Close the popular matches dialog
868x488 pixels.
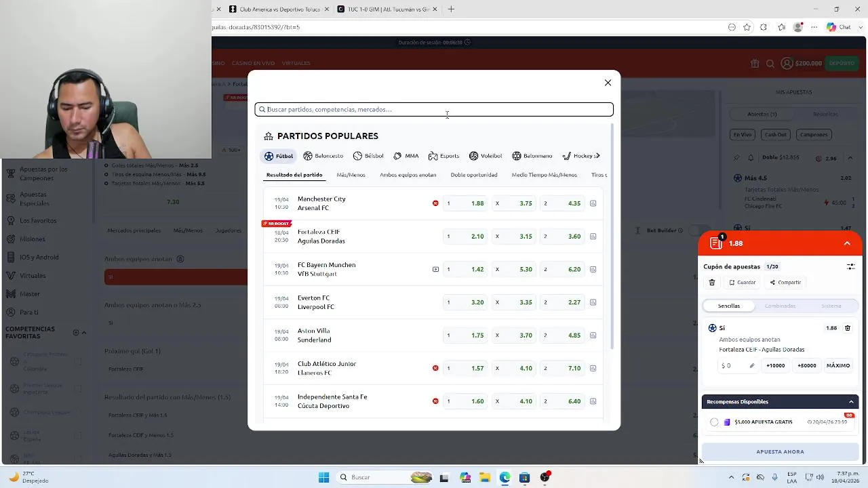[x=608, y=83]
